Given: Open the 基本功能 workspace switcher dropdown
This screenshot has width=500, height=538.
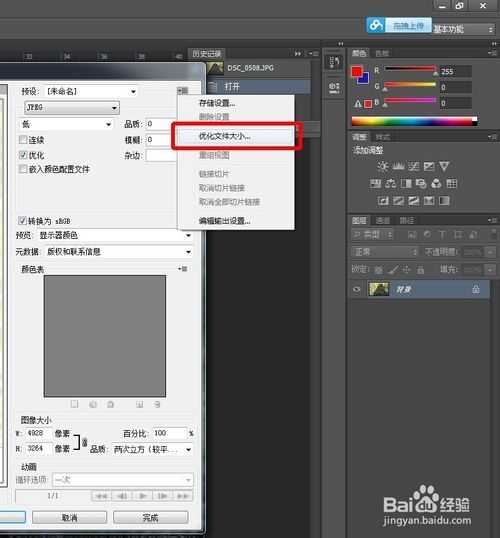Looking at the screenshot, I should [x=463, y=29].
